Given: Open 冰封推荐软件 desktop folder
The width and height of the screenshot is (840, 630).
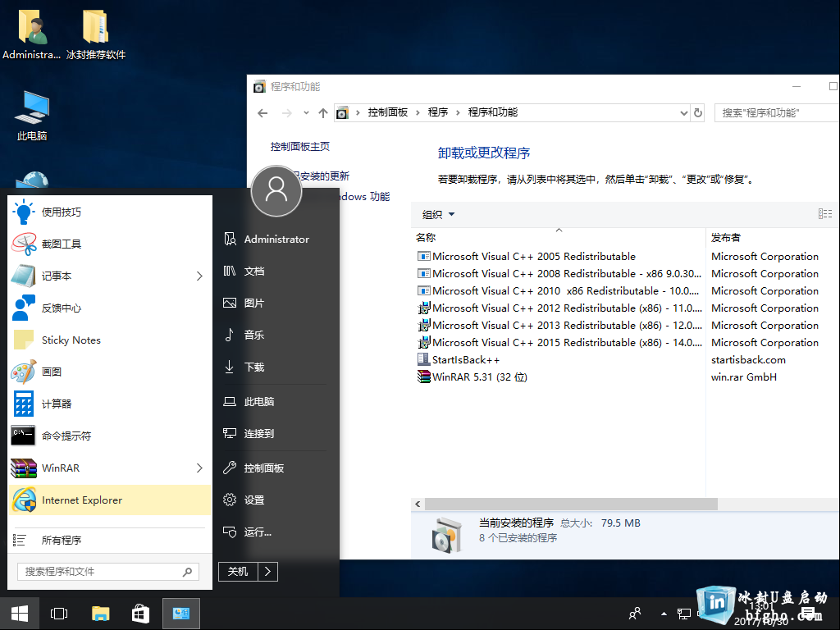Looking at the screenshot, I should (96, 34).
